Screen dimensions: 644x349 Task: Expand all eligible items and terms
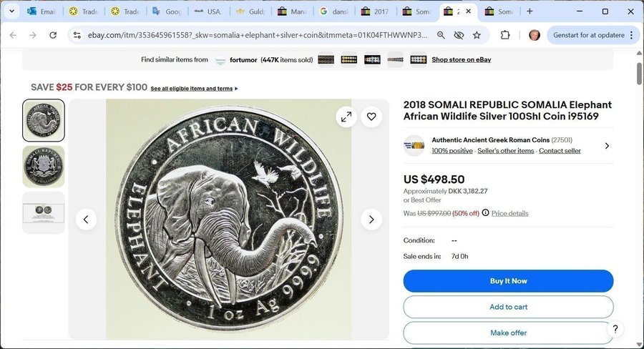(x=194, y=89)
